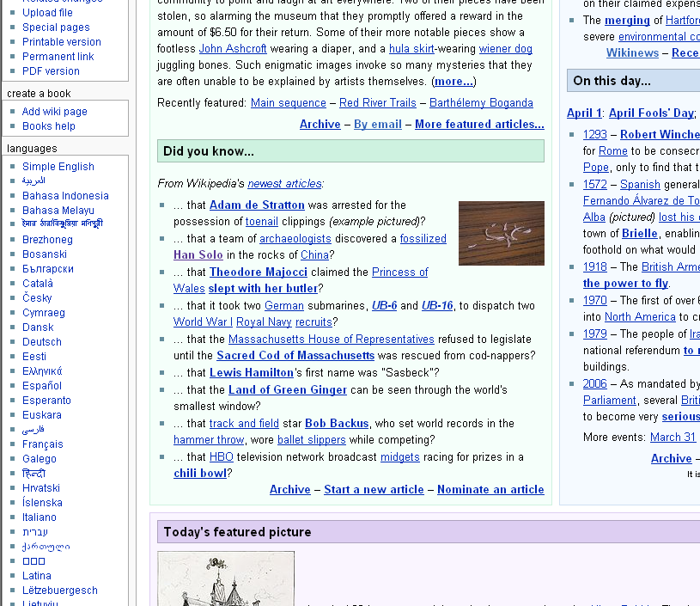Click the featured article (more...) link
Image resolution: width=700 pixels, height=606 pixels.
click(x=453, y=82)
